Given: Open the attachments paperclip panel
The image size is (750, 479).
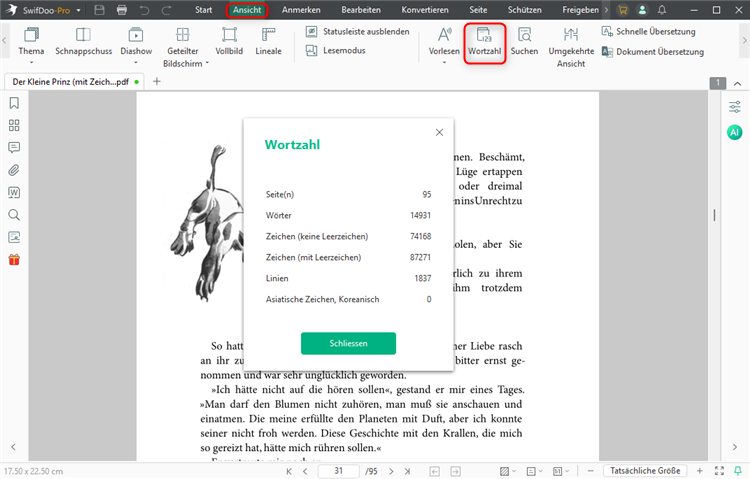Looking at the screenshot, I should point(14,170).
